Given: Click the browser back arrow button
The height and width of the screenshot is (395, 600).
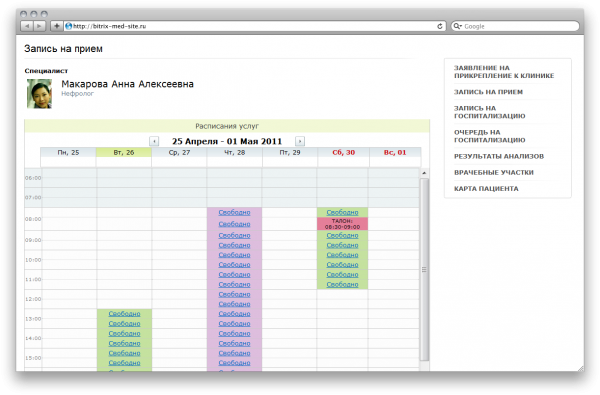Looking at the screenshot, I should (x=27, y=26).
